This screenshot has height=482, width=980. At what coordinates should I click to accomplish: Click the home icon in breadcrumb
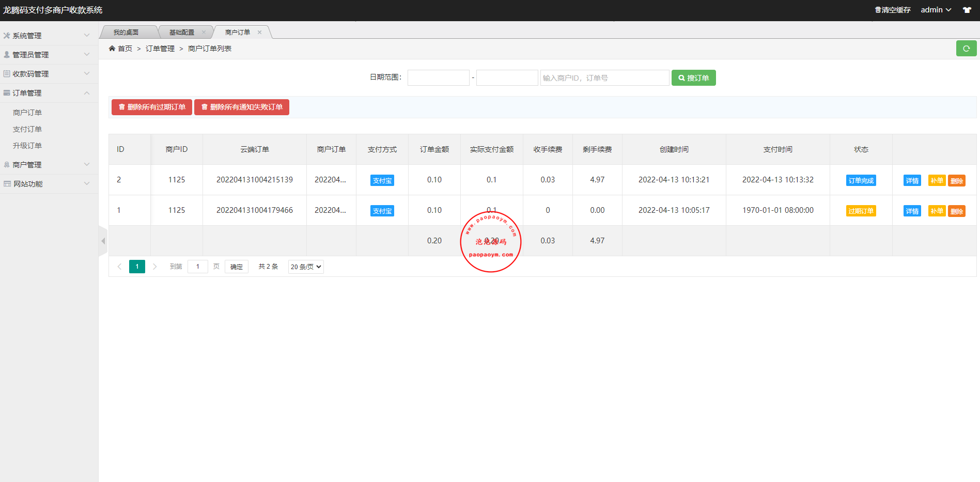[x=112, y=49]
